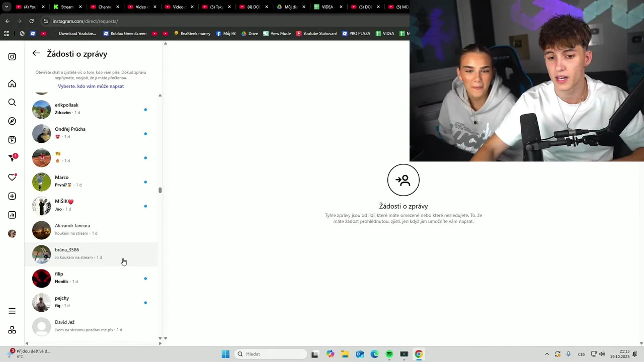Open Spotify from the taskbar
Image resolution: width=644 pixels, height=362 pixels.
pyautogui.click(x=389, y=354)
